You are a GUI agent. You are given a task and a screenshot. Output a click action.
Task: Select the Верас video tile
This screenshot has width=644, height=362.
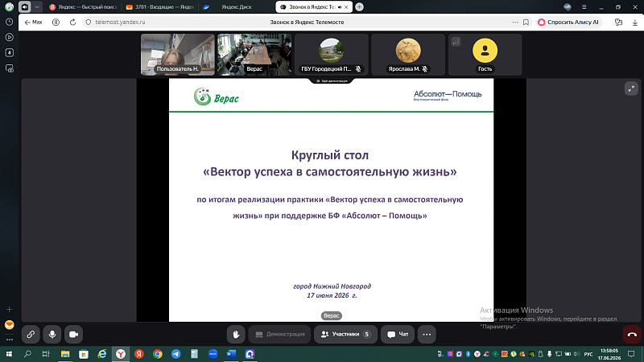point(254,55)
